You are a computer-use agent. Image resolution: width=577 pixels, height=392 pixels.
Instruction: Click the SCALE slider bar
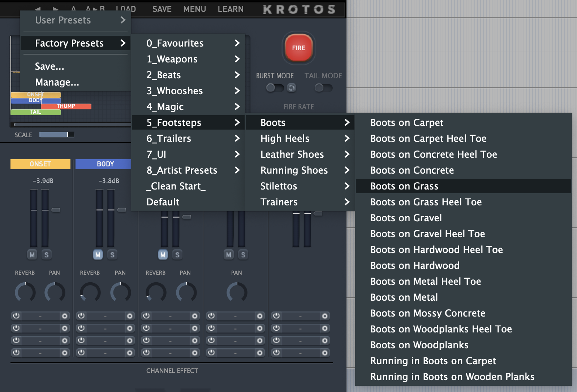click(56, 135)
